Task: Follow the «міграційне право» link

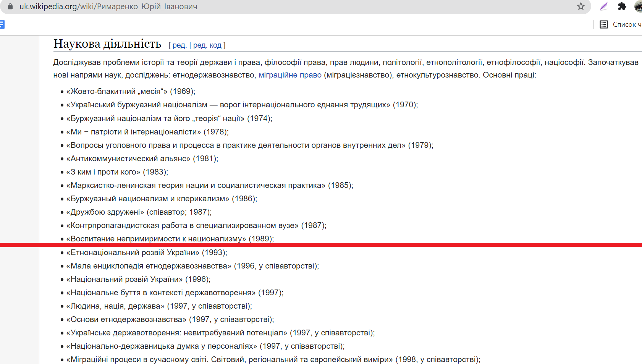Action: click(x=290, y=75)
